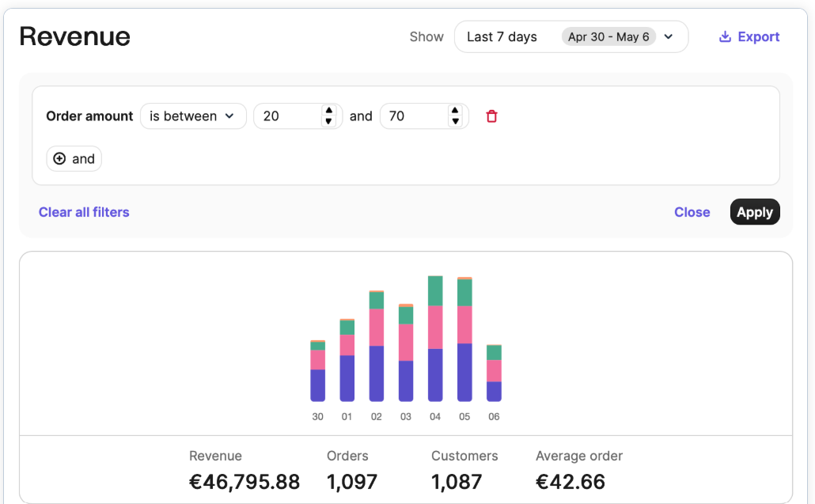Apply the current filters
Screen dimensions: 815x504
coord(754,211)
